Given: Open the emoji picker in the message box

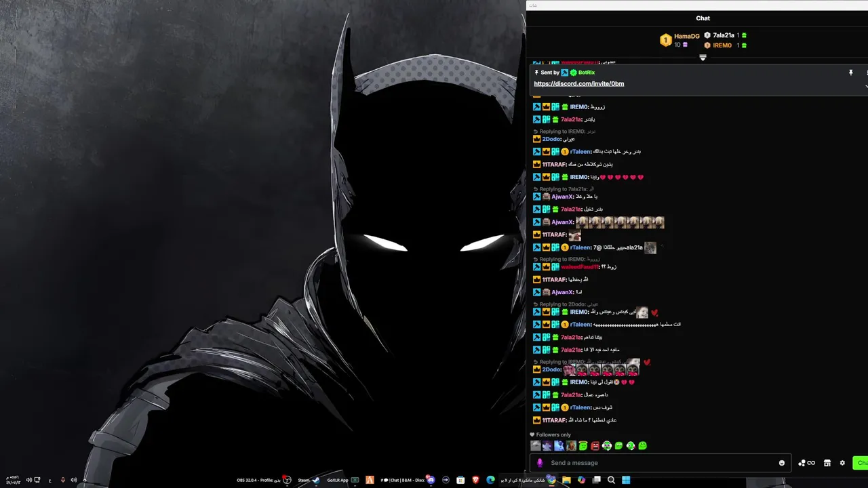Looking at the screenshot, I should coord(782,463).
